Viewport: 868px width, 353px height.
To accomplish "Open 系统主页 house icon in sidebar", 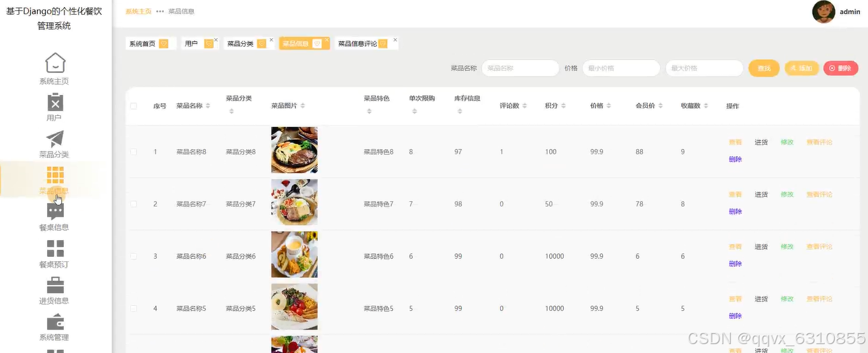I will pyautogui.click(x=55, y=63).
